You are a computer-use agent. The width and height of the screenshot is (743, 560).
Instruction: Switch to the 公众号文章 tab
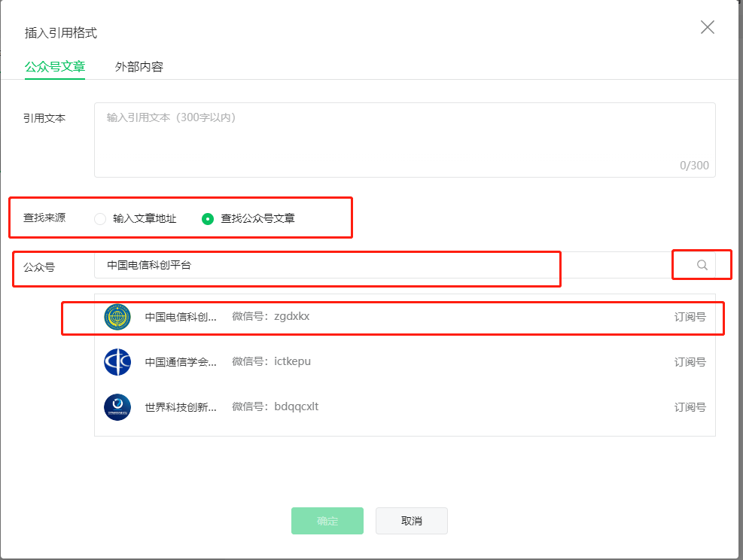(54, 67)
